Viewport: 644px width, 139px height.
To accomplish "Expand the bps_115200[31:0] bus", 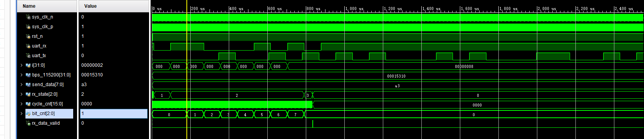I will pos(22,75).
